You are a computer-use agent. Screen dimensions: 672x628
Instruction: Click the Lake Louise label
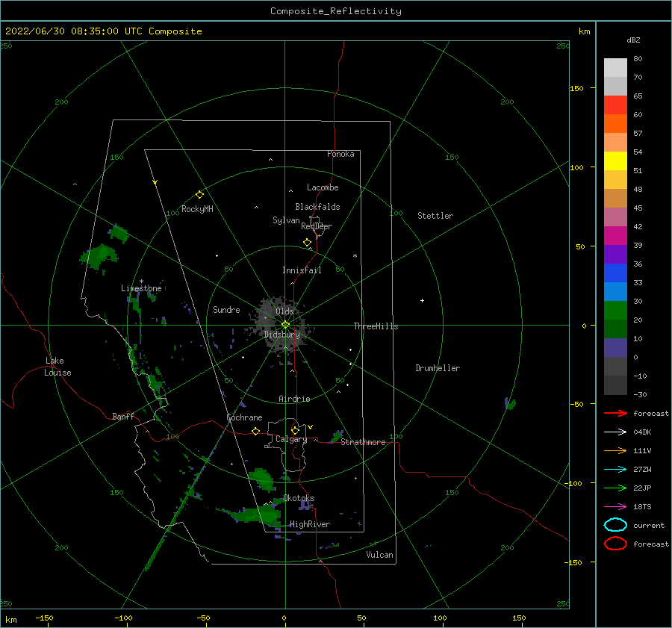[57, 367]
